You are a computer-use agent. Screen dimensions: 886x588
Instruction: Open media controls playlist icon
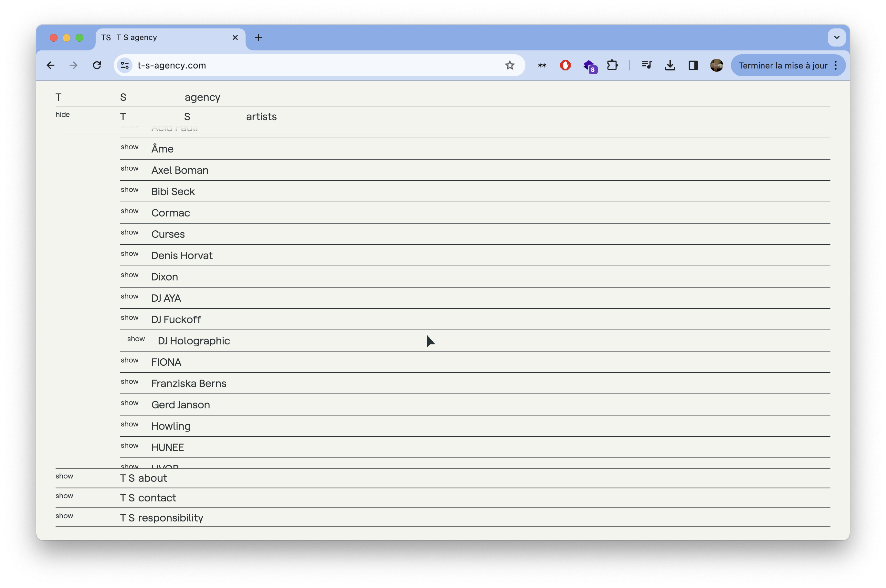tap(647, 65)
